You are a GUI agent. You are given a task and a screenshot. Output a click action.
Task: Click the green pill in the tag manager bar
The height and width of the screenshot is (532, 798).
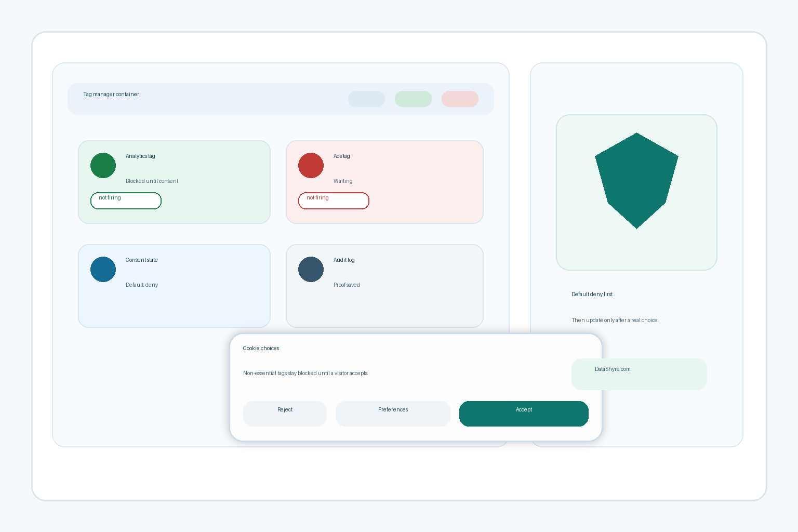(413, 99)
